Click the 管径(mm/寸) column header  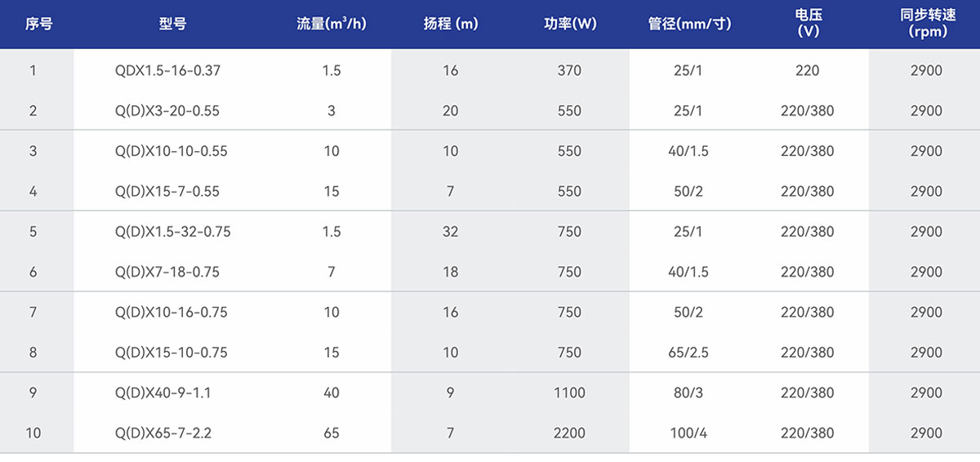pos(689,24)
